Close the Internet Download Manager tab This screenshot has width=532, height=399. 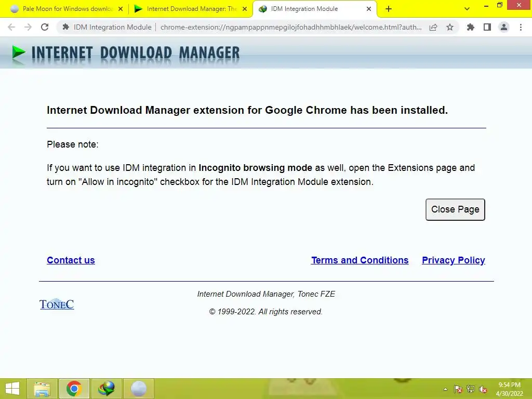click(x=245, y=9)
